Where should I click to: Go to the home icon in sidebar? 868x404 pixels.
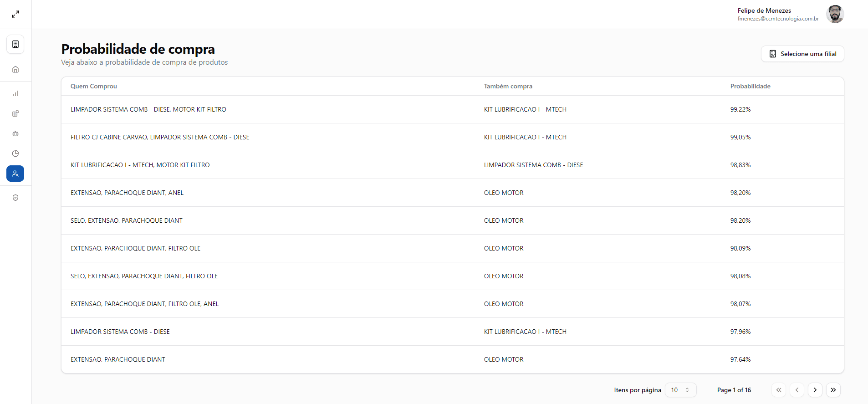[x=15, y=69]
